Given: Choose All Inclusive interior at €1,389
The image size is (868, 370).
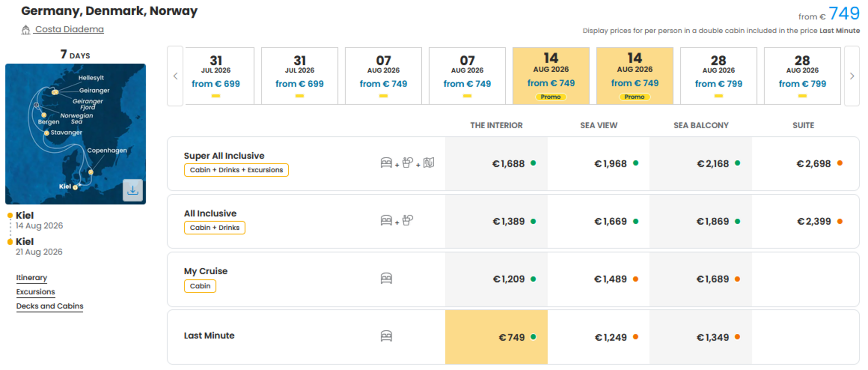Looking at the screenshot, I should (497, 221).
